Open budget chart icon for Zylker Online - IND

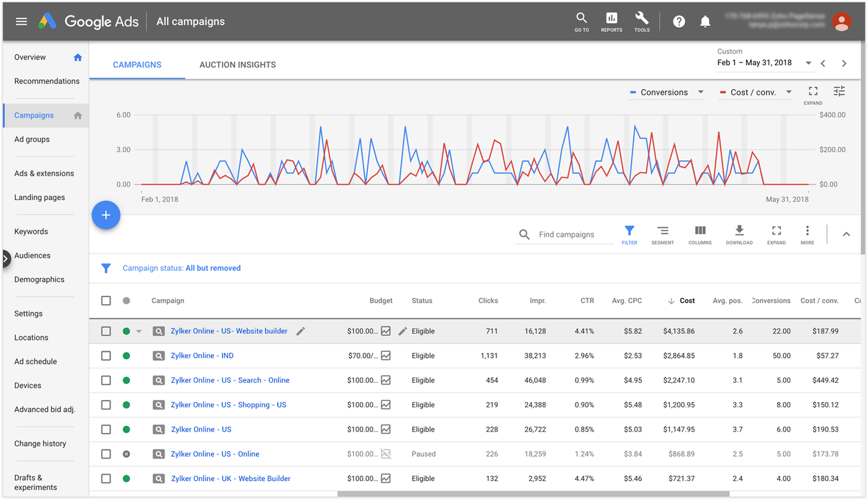click(x=386, y=356)
